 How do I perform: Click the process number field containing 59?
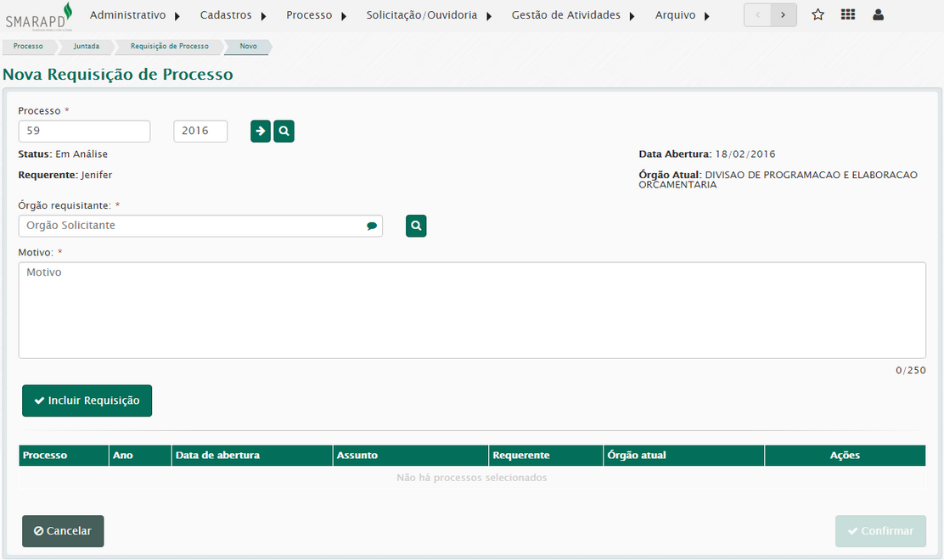[x=84, y=132]
